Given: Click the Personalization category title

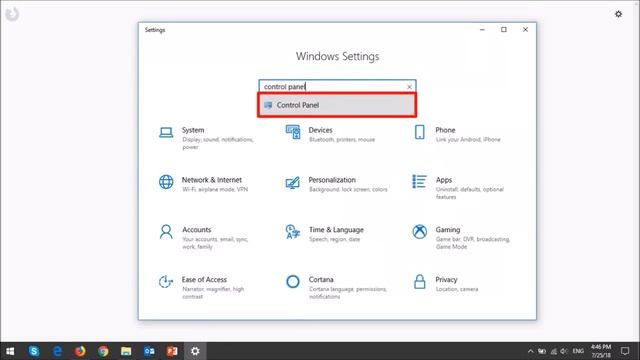Looking at the screenshot, I should click(332, 180).
